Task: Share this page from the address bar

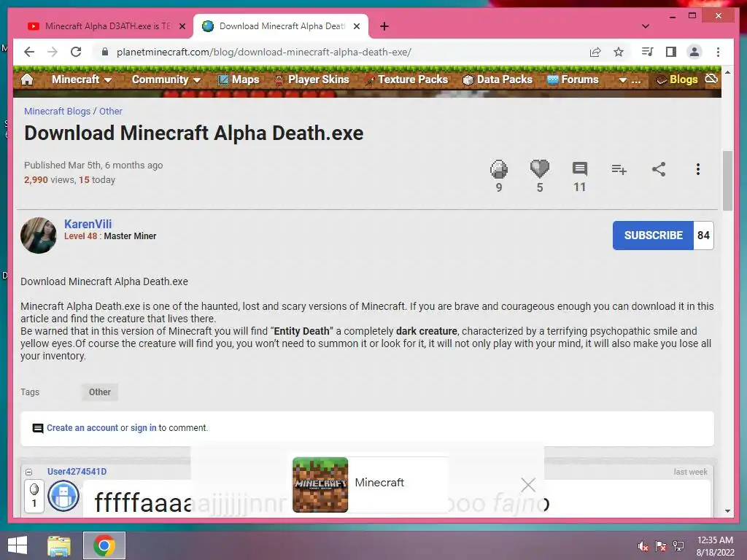Action: (x=595, y=52)
